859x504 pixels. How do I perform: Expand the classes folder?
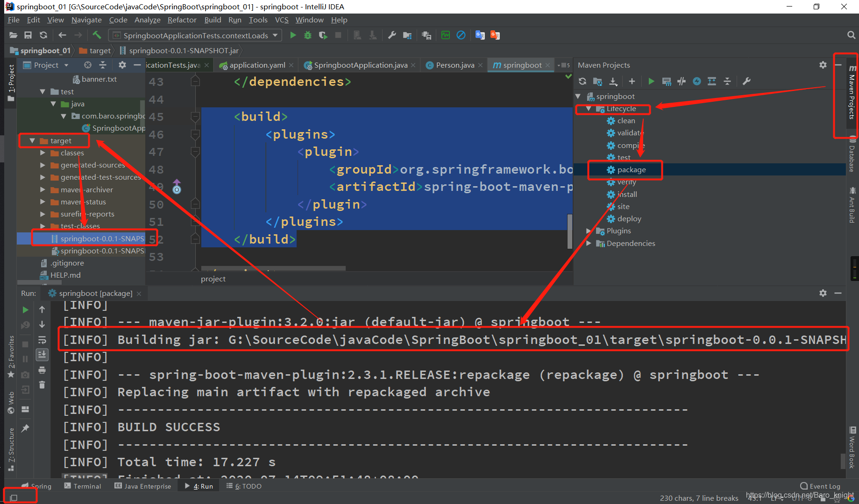(43, 153)
